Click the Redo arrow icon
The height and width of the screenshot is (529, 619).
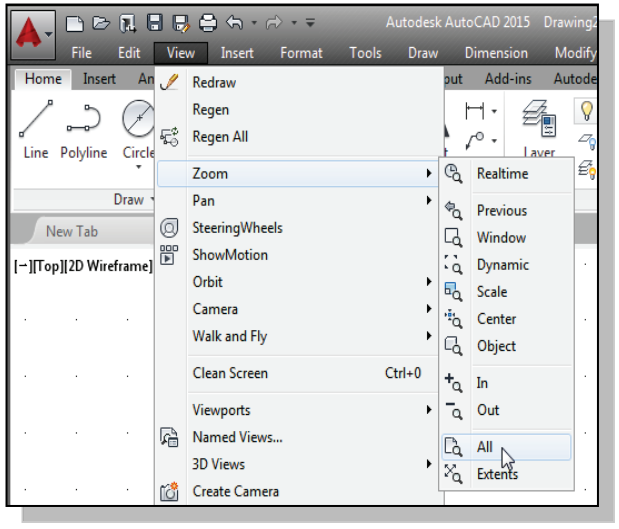274,23
